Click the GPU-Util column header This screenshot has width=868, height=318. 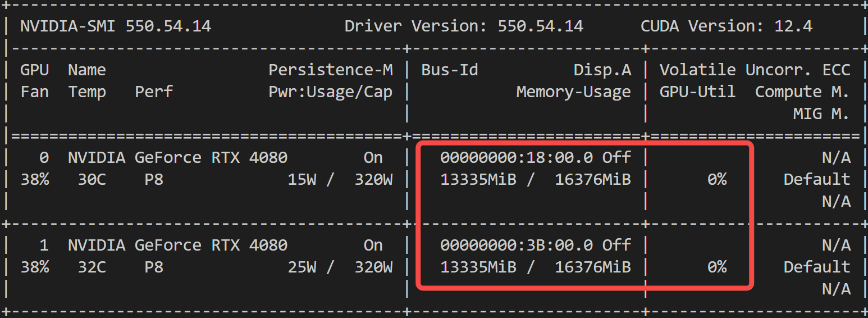click(x=697, y=92)
